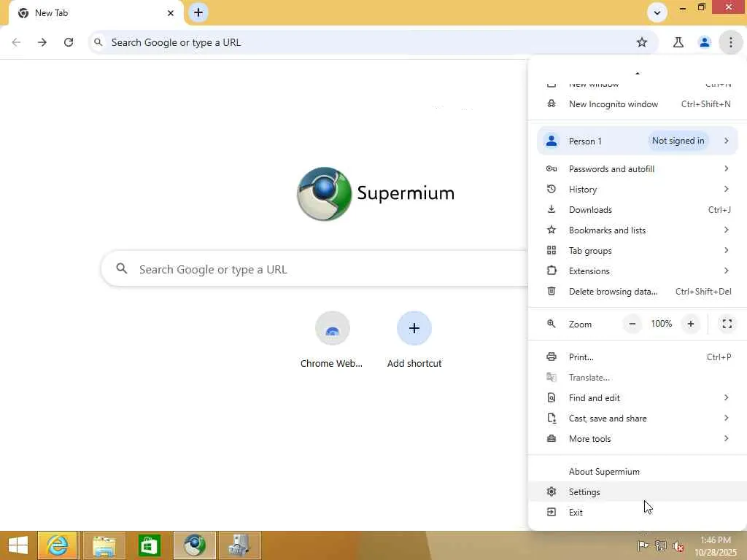The image size is (747, 560).
Task: Open the Extensions menu item
Action: pos(638,271)
